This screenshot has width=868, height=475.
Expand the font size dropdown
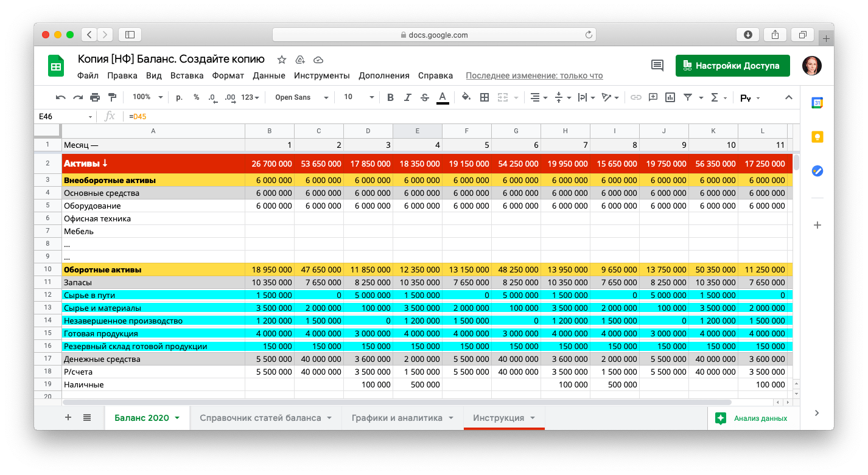359,97
